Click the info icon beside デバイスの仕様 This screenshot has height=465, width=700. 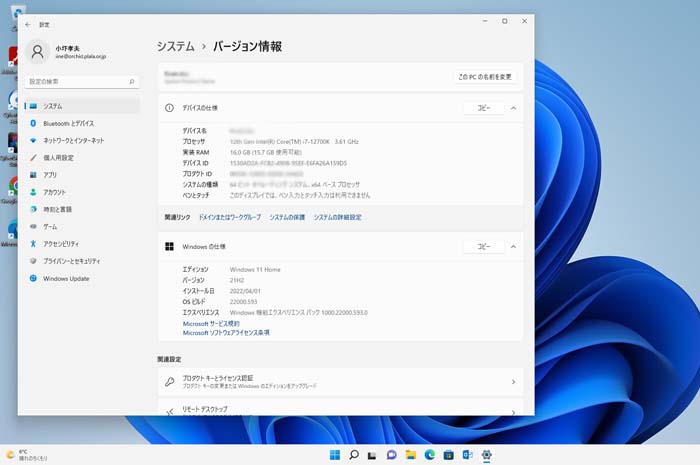pyautogui.click(x=169, y=108)
